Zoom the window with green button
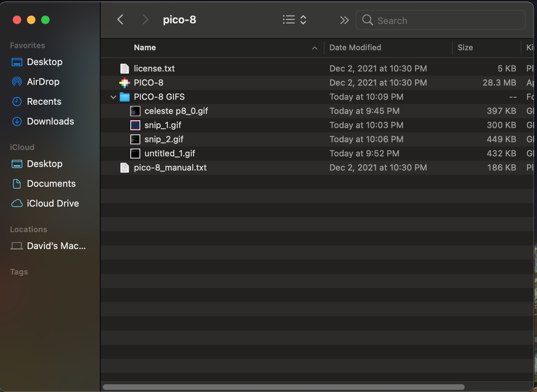Viewport: 537px width, 392px height. [x=45, y=20]
